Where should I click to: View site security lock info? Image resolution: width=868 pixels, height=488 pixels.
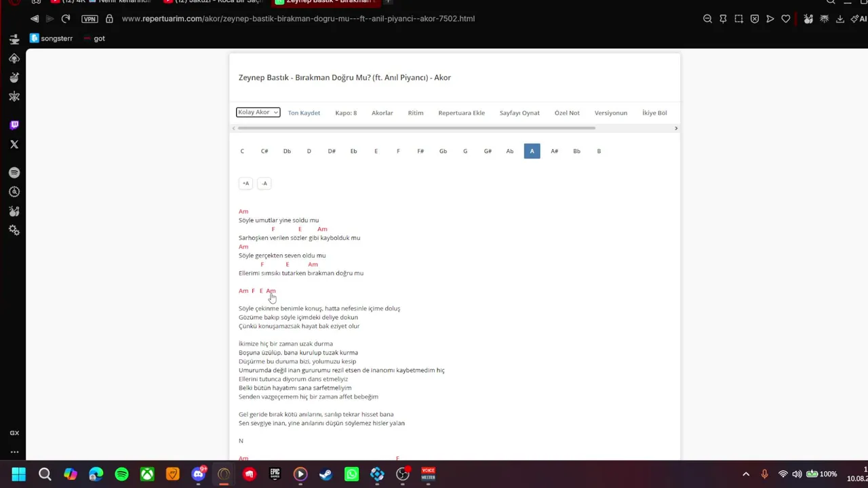click(109, 18)
